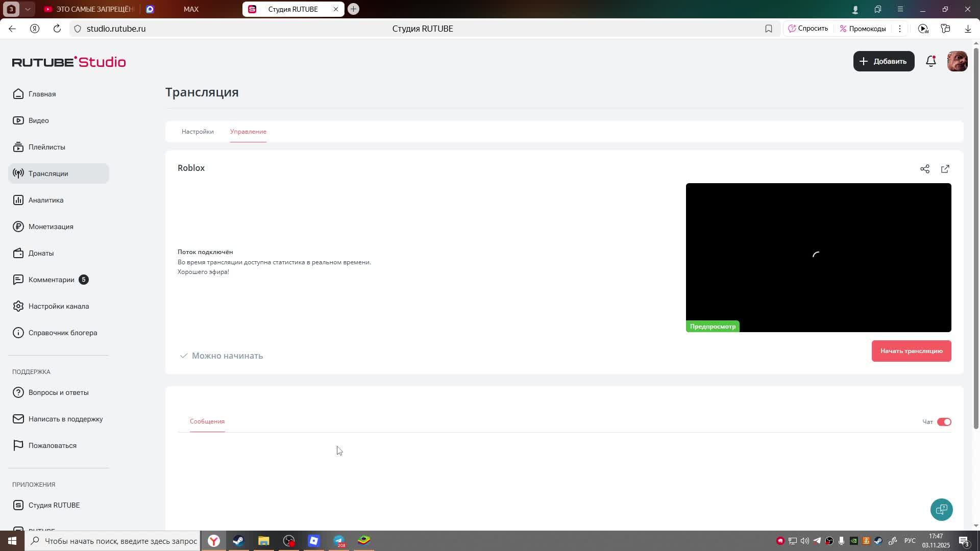Open the browser three-dot menu
980x551 pixels.
click(900, 29)
